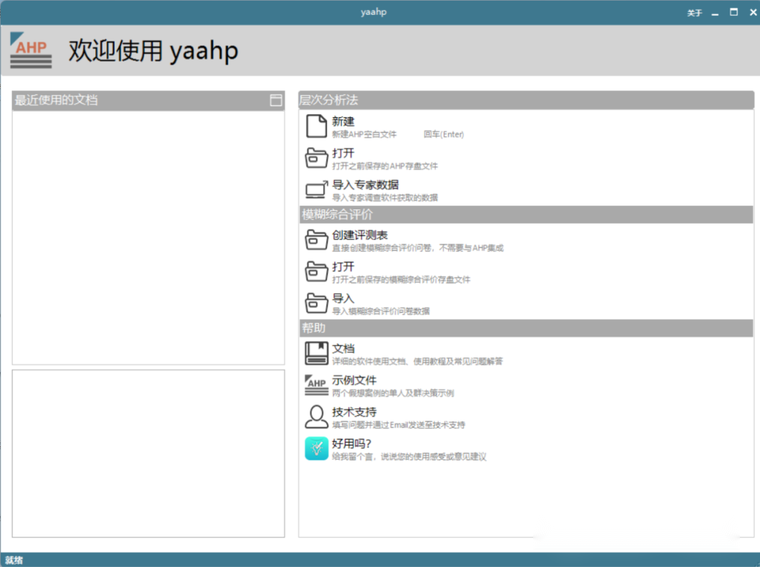Image resolution: width=760 pixels, height=567 pixels.
Task: Click the 好用吗? feedback link
Action: 351,443
